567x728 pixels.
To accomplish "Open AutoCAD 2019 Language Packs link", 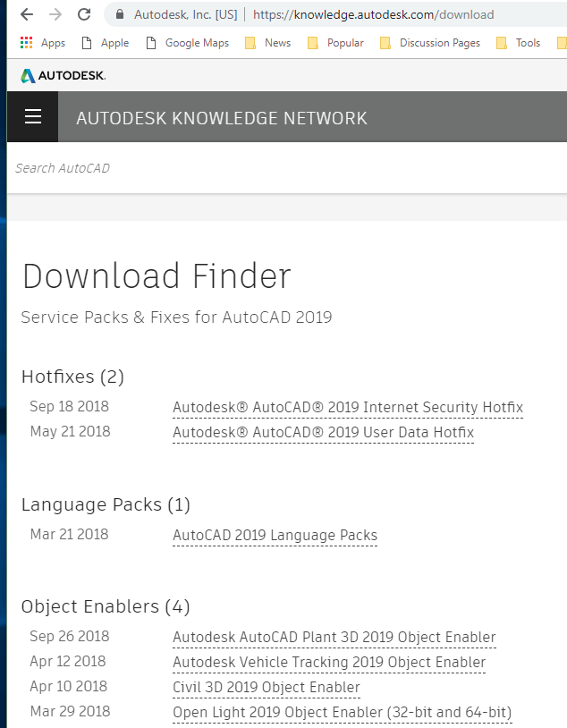I will pos(275,536).
